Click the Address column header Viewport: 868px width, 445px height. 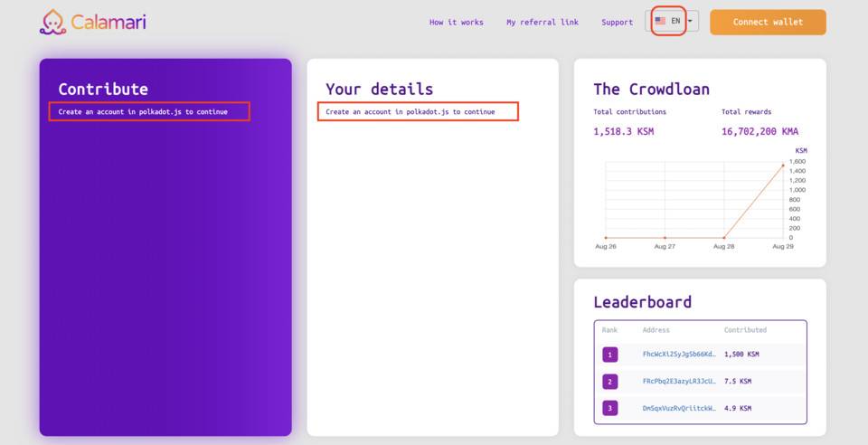pos(656,330)
